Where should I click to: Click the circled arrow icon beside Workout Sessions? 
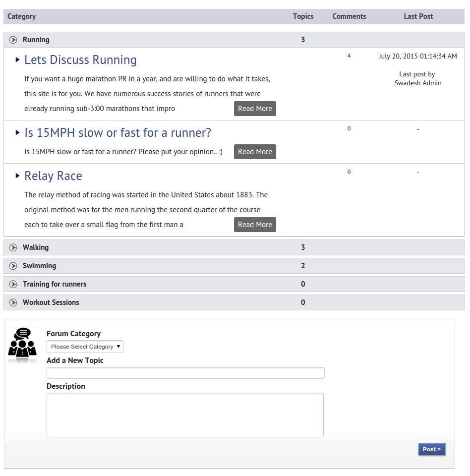(13, 302)
